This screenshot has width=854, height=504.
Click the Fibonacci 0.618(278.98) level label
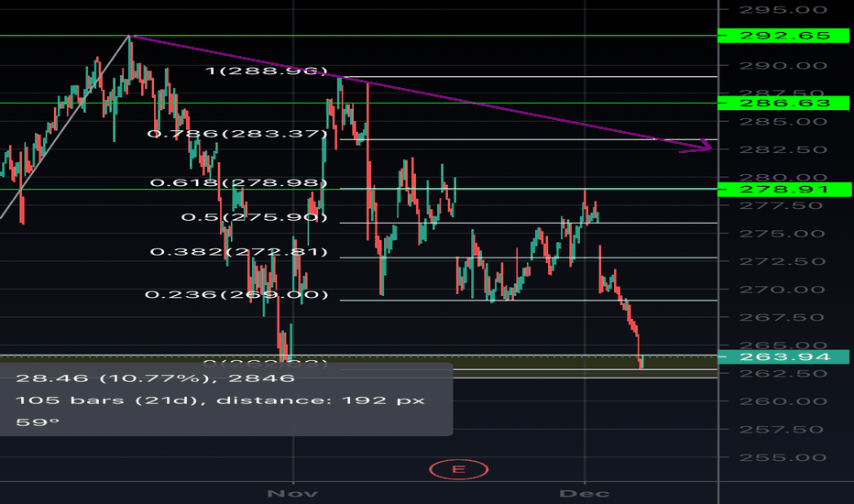click(238, 182)
